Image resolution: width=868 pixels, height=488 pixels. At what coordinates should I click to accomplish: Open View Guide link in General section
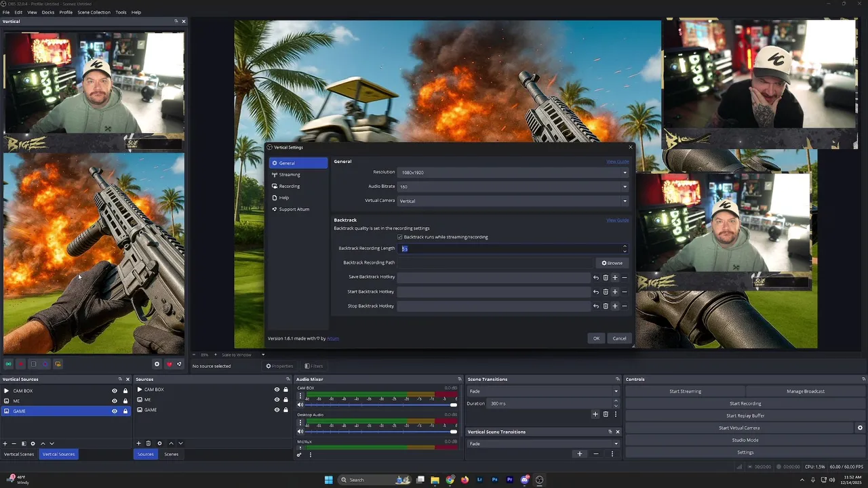tap(617, 162)
